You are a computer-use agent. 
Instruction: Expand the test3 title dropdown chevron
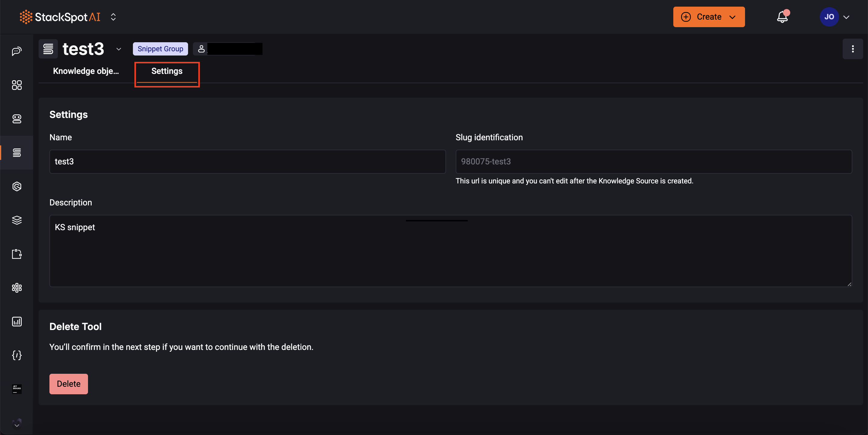[119, 49]
